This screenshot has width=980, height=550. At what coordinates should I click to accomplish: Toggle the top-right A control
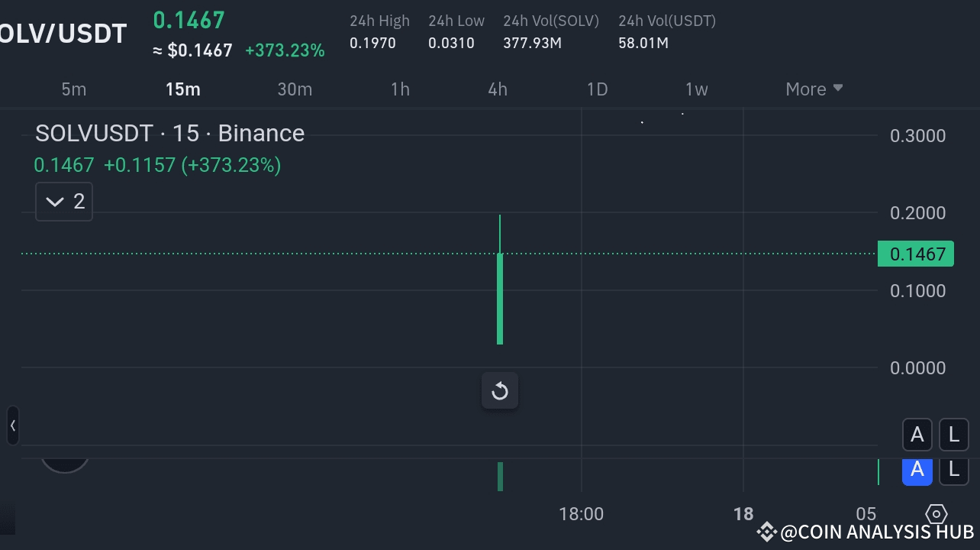917,435
